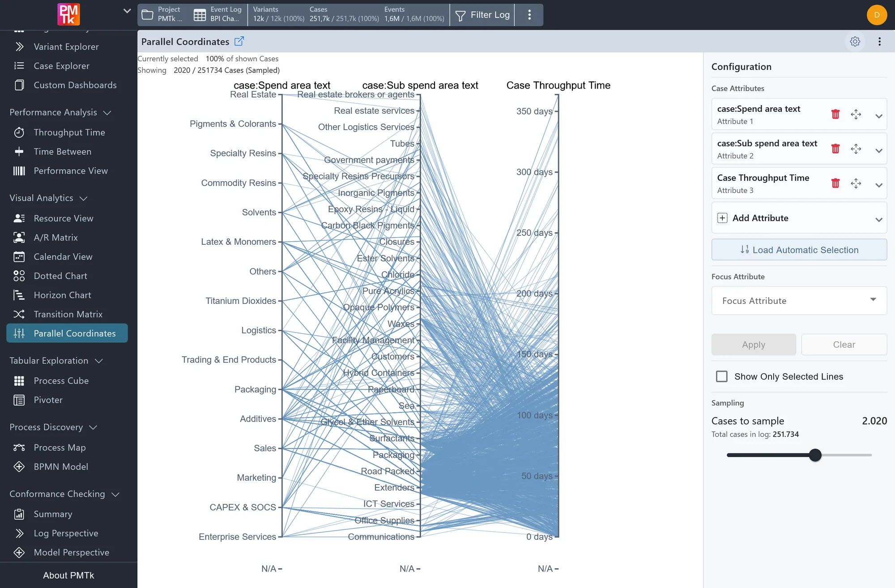Click the Clear button
The image size is (895, 588).
[x=844, y=345]
